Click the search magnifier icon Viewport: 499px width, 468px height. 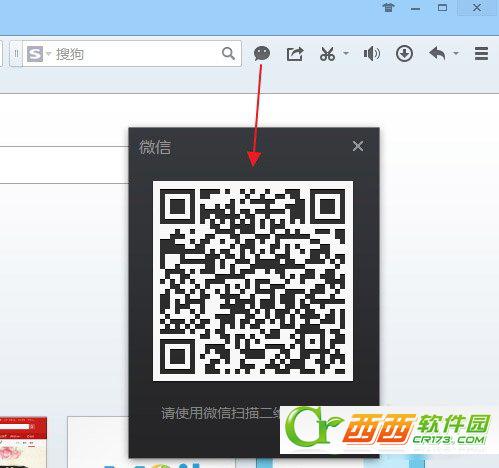point(228,53)
